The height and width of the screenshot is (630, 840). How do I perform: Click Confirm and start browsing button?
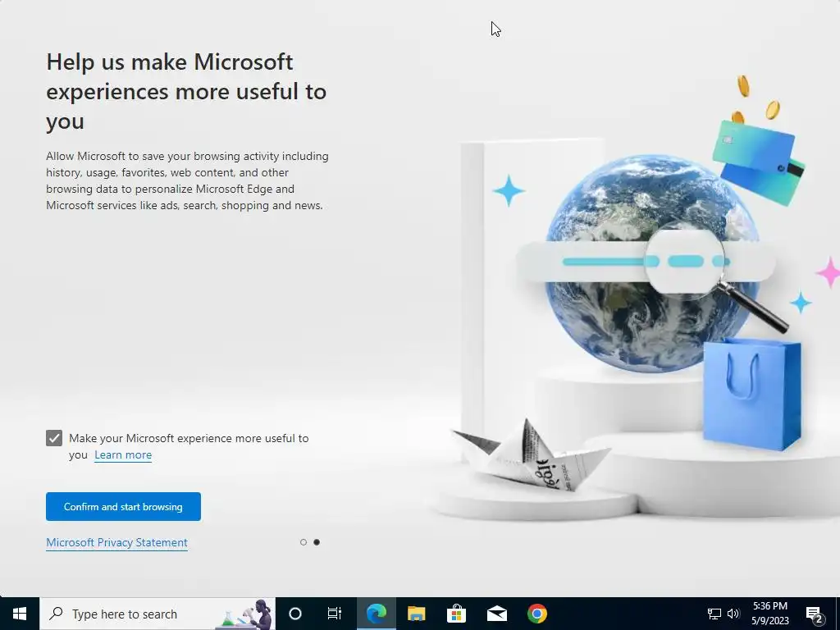pyautogui.click(x=123, y=506)
